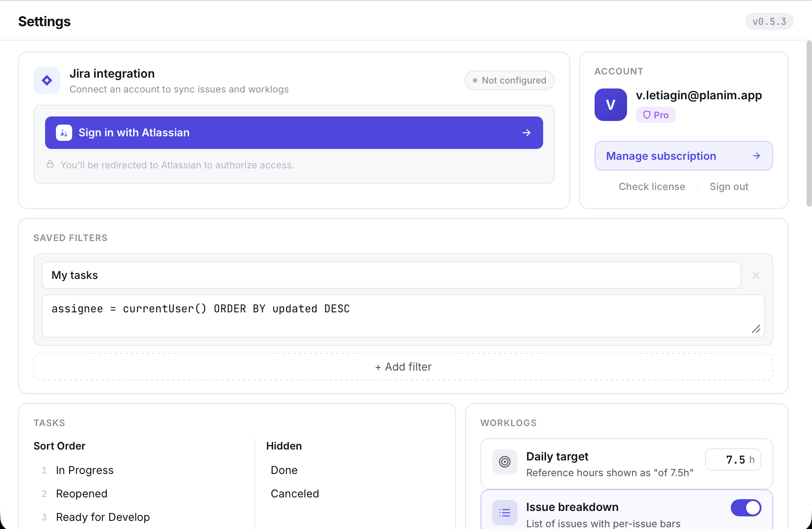Click the Pro plan badge
Screen dimensions: 812x529
(x=656, y=115)
